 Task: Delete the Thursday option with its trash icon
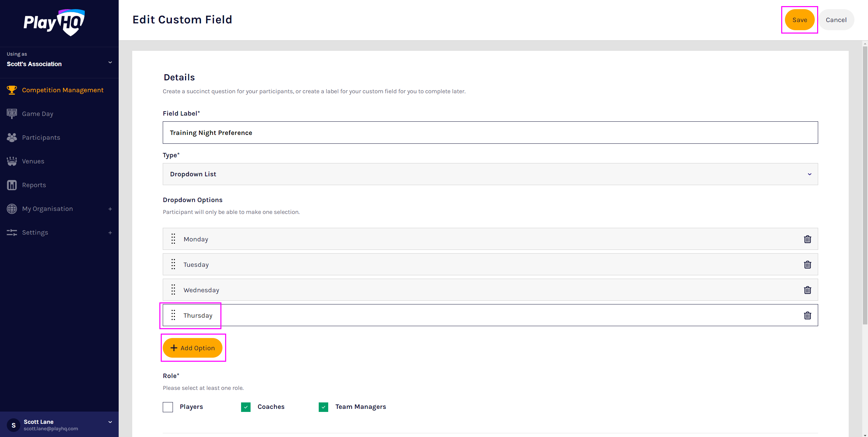coord(807,315)
